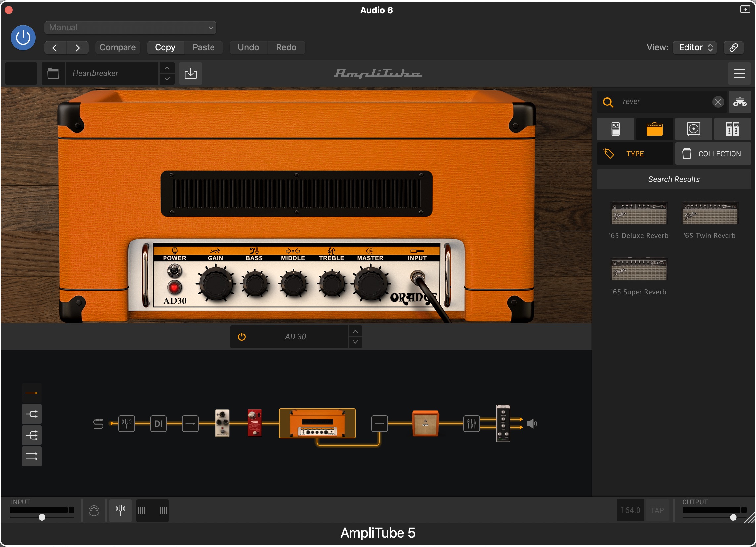Select the Rack effects category tab

733,129
